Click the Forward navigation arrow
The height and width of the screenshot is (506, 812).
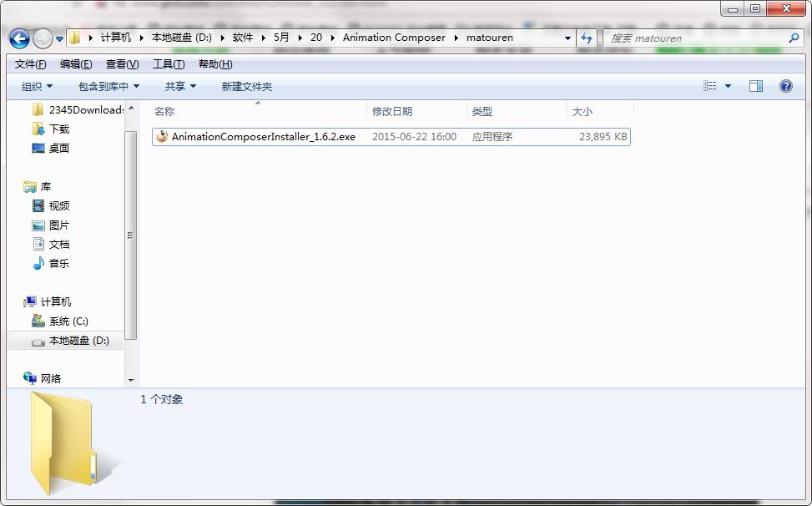coord(43,38)
